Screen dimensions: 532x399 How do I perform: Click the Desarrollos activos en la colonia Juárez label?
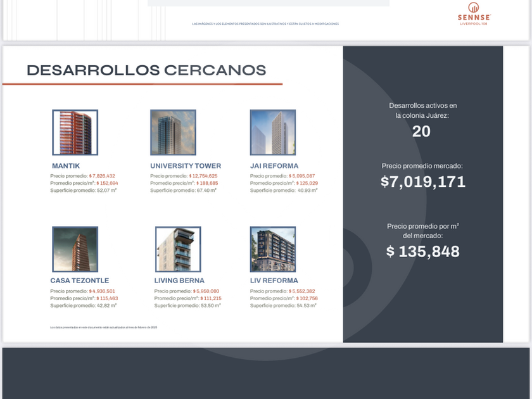pyautogui.click(x=423, y=111)
